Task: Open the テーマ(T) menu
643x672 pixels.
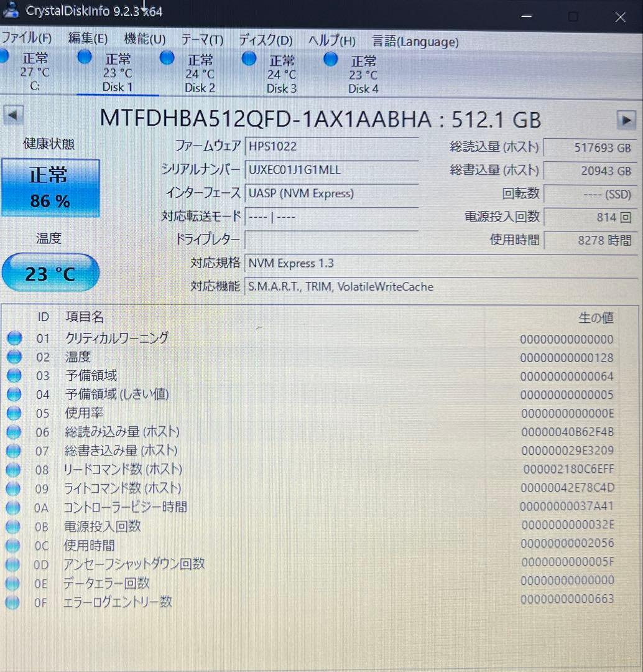Action: tap(202, 40)
